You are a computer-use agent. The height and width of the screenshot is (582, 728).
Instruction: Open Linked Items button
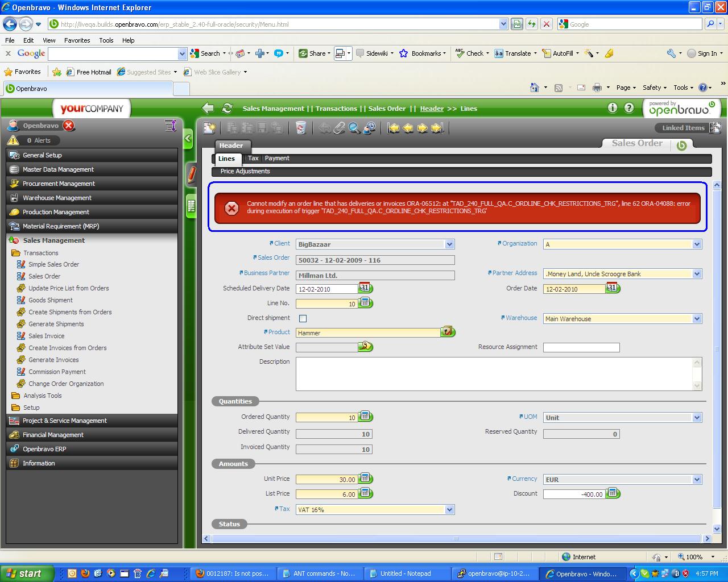click(x=683, y=128)
